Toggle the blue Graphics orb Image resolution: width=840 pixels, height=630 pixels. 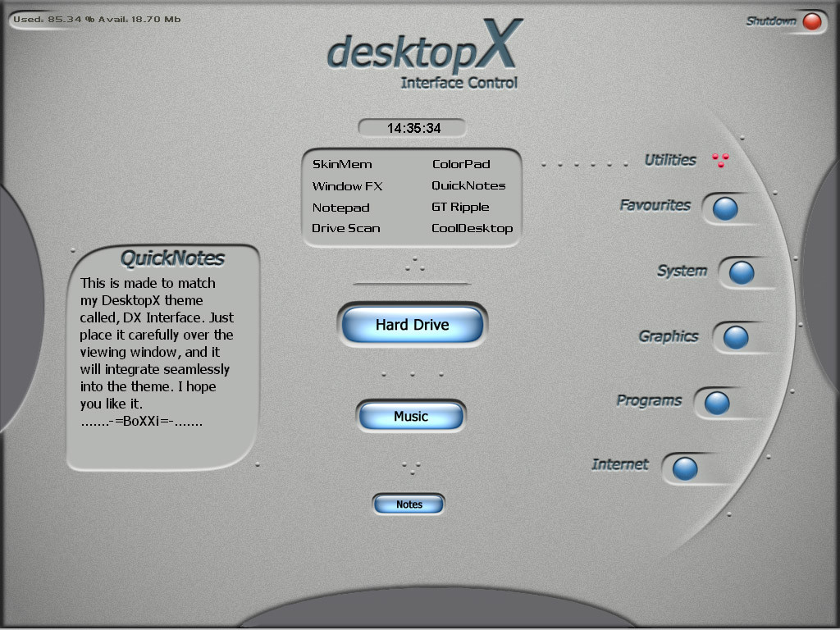coord(736,337)
